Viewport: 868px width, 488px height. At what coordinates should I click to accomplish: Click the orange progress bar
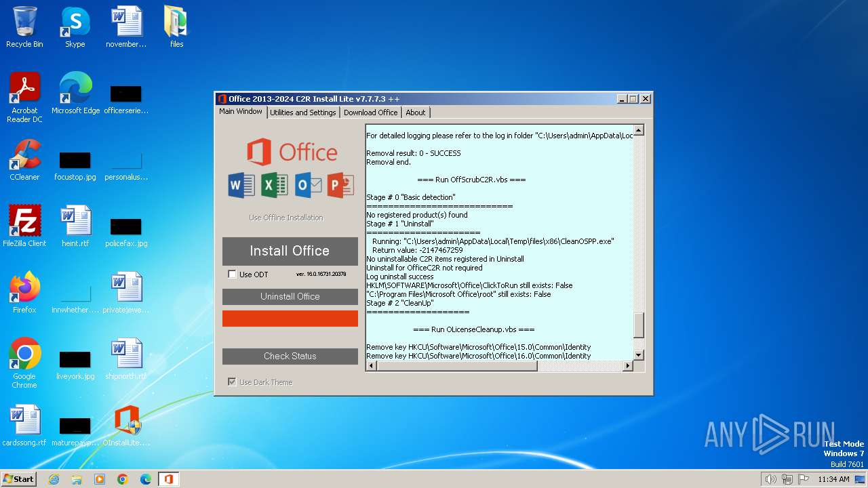pos(290,319)
